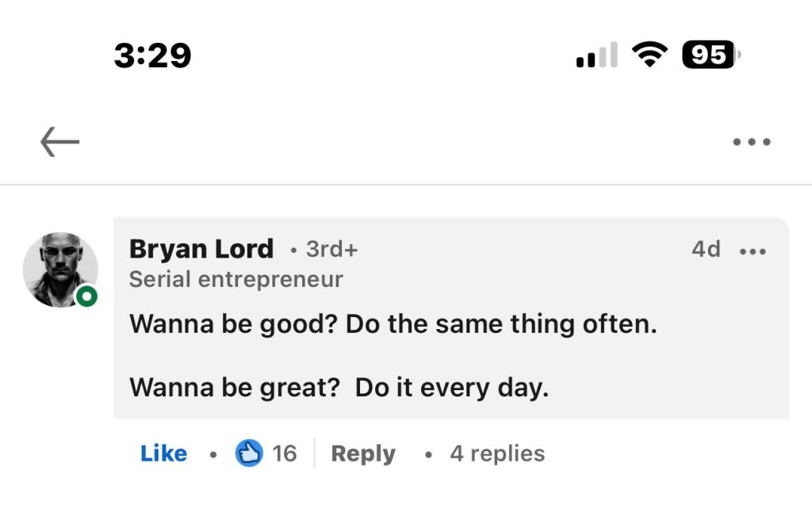Screen dimensions: 812x509
Task: Tap the green online status indicator
Action: (x=86, y=297)
